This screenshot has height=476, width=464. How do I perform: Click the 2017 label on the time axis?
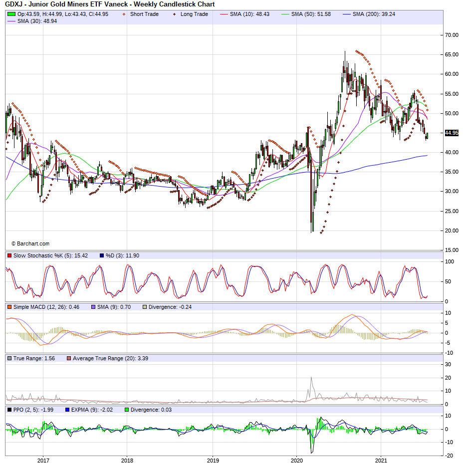pyautogui.click(x=43, y=461)
